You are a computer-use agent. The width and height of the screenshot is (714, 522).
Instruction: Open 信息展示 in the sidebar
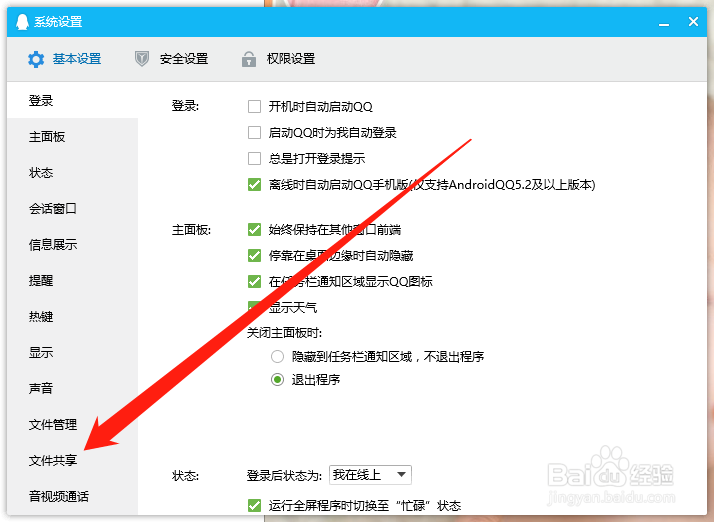tap(72, 245)
